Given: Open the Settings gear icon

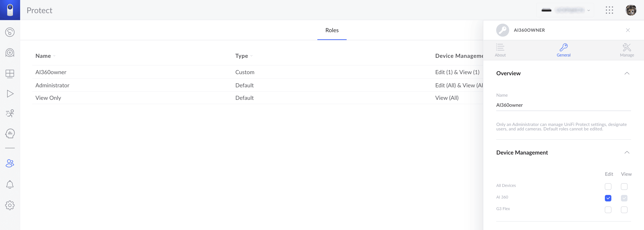Looking at the screenshot, I should coord(10,205).
